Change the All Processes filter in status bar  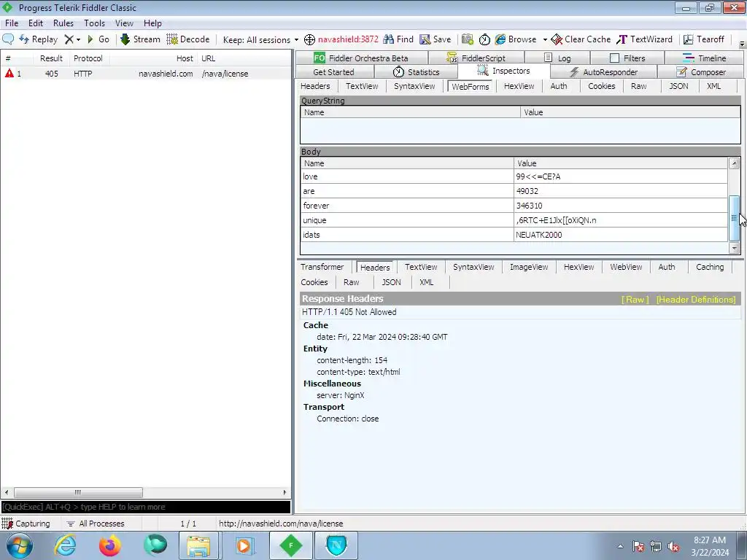pyautogui.click(x=96, y=524)
